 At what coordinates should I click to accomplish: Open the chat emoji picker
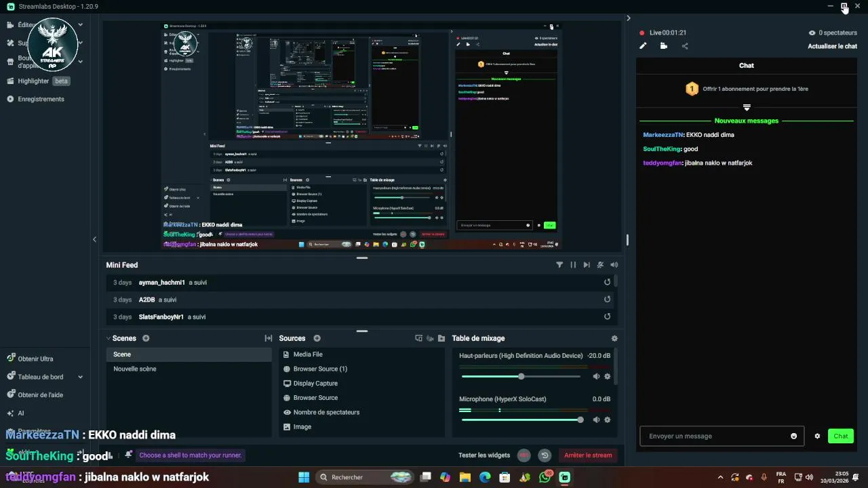tap(794, 436)
